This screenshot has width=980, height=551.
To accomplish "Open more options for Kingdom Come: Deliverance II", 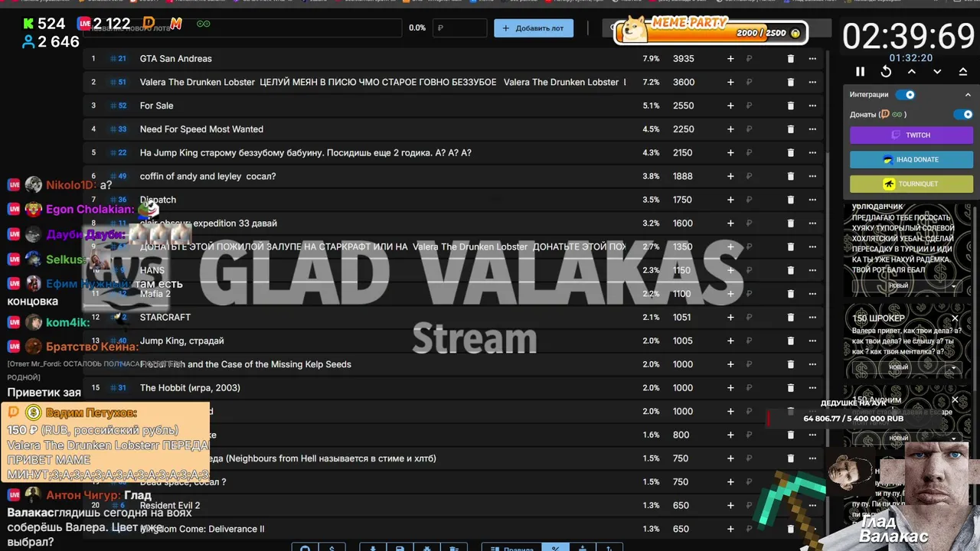I will point(812,529).
